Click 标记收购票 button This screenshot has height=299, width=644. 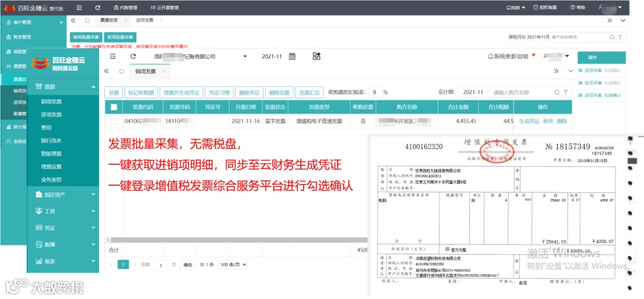click(141, 92)
